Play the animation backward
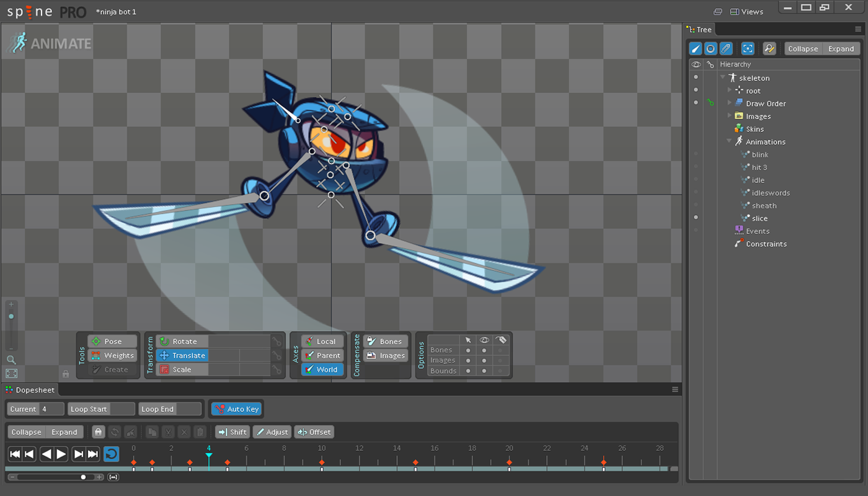Viewport: 868px width, 496px height. pyautogui.click(x=46, y=454)
